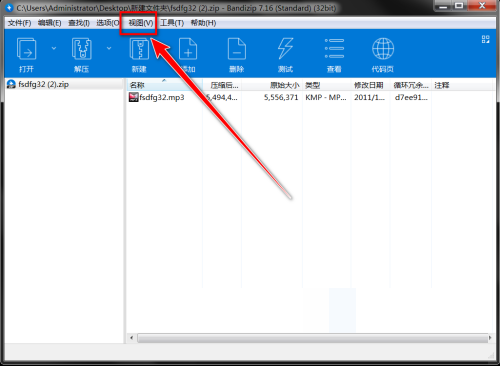
Task: Click the Delete (删除) file icon
Action: pos(237,49)
